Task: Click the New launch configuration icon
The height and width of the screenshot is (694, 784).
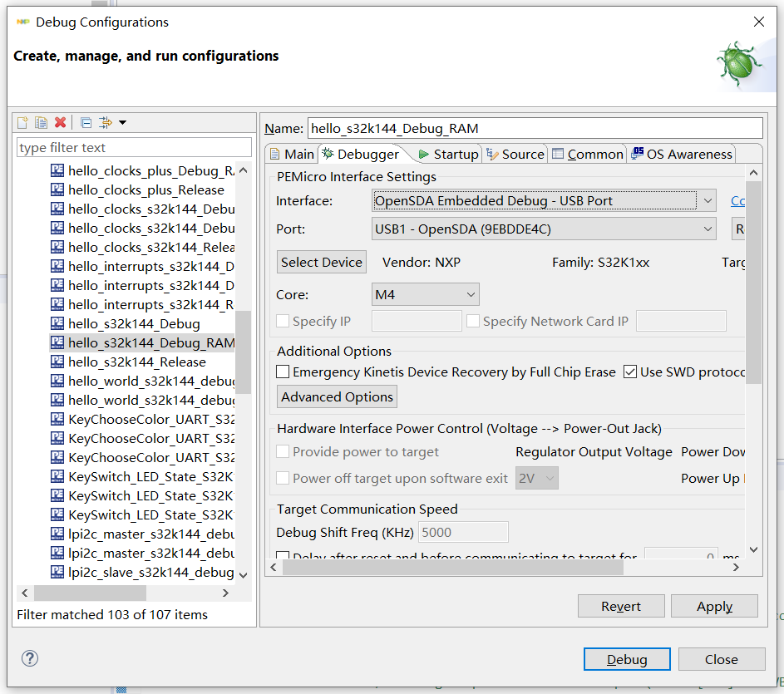Action: coord(22,123)
